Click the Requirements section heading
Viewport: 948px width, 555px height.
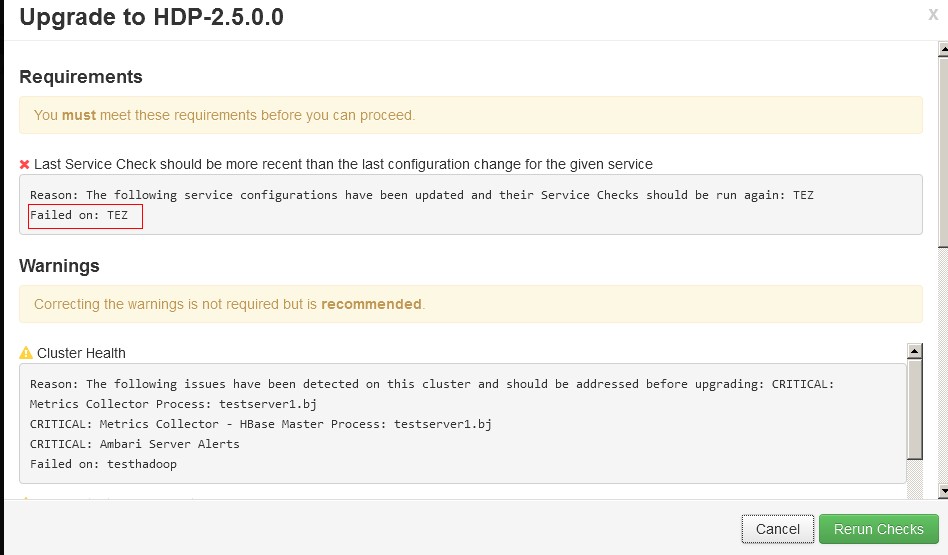81,77
